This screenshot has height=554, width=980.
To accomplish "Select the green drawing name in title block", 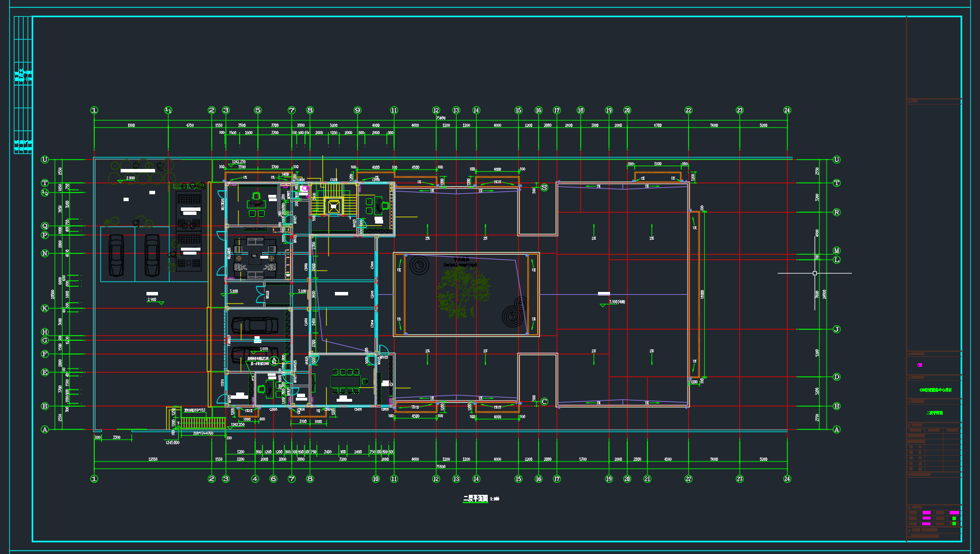I will [x=934, y=413].
